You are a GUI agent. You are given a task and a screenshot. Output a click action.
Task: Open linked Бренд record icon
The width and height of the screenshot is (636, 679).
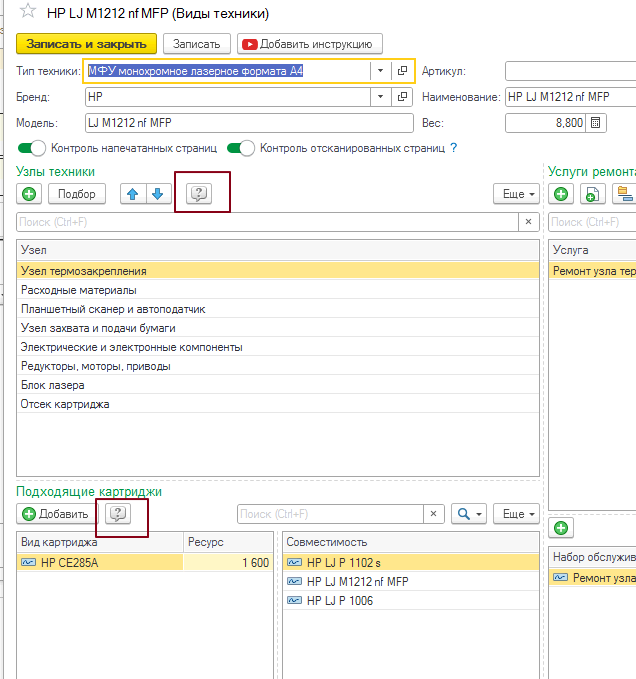[402, 97]
